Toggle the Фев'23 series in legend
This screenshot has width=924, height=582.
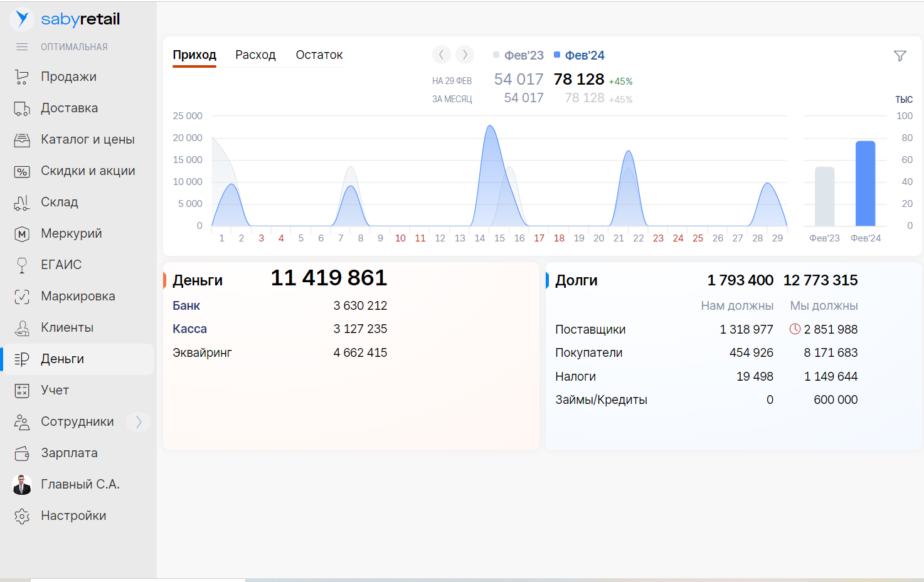point(518,55)
